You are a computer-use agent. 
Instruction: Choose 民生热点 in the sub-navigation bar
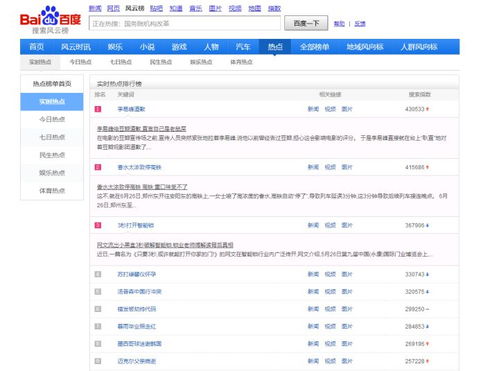161,62
